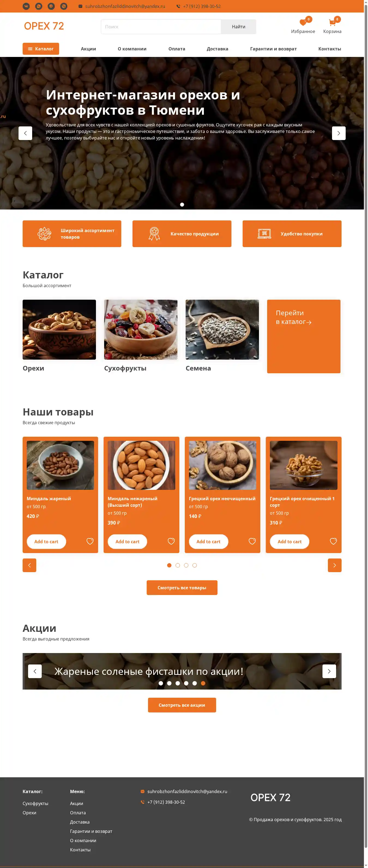
Task: Open the Сухофрукты category thumbnail
Action: click(141, 330)
